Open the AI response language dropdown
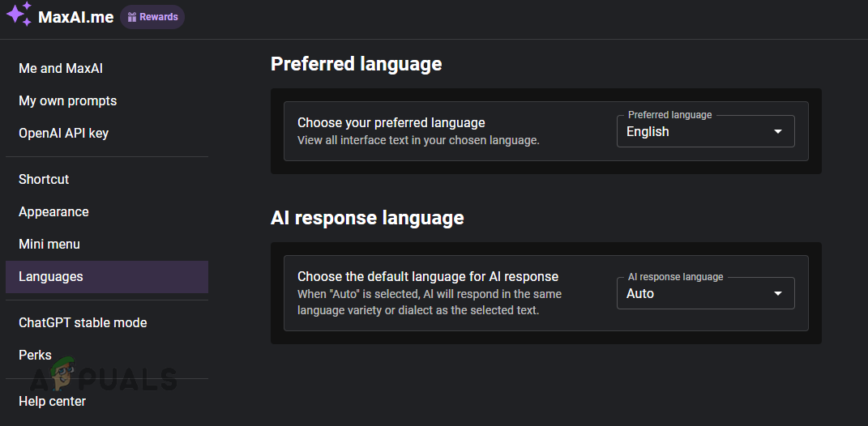This screenshot has height=426, width=868. click(x=697, y=294)
